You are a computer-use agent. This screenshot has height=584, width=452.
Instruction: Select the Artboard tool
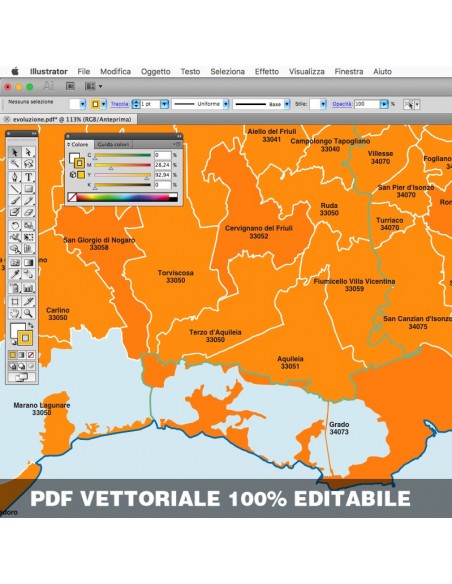click(x=15, y=301)
